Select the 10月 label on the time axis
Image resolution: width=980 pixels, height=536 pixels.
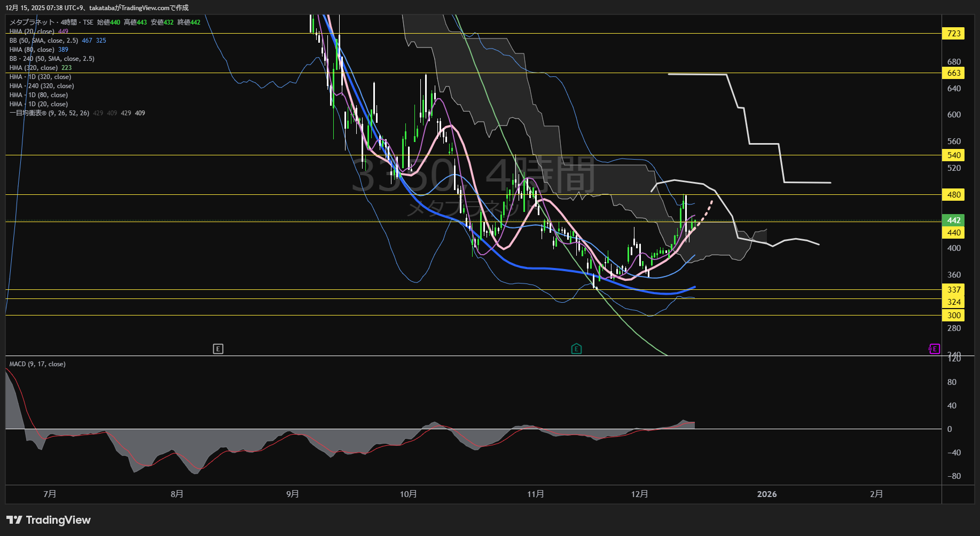click(x=409, y=494)
